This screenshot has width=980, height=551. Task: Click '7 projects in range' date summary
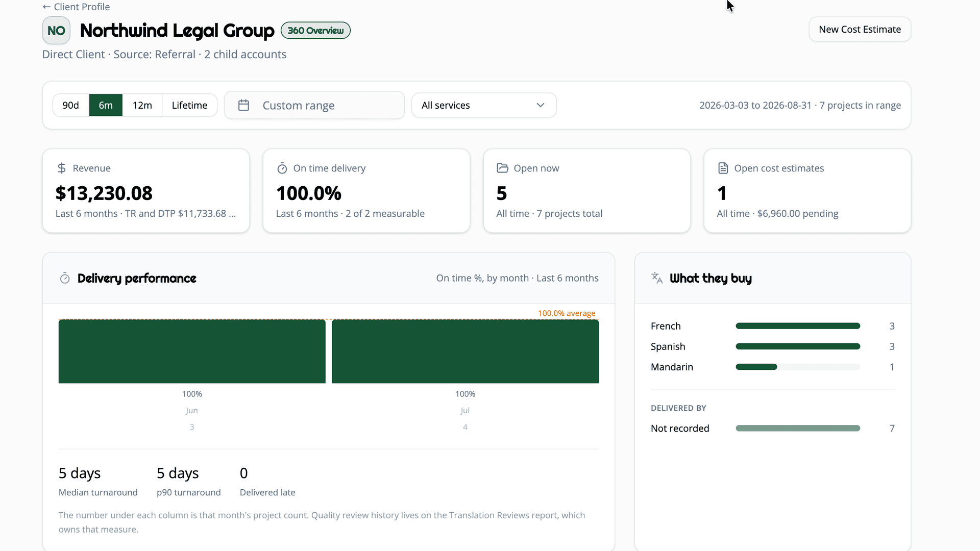[860, 105]
